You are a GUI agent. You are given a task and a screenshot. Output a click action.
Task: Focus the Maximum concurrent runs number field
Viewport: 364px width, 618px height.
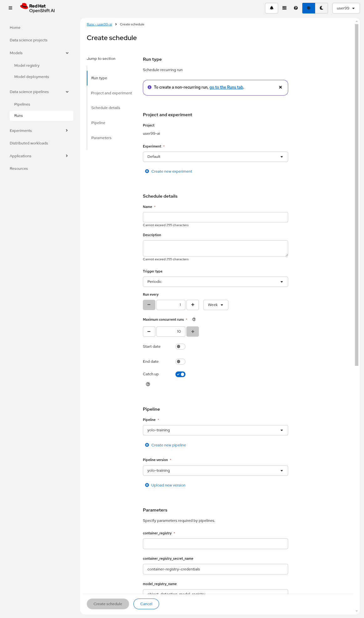(x=171, y=332)
